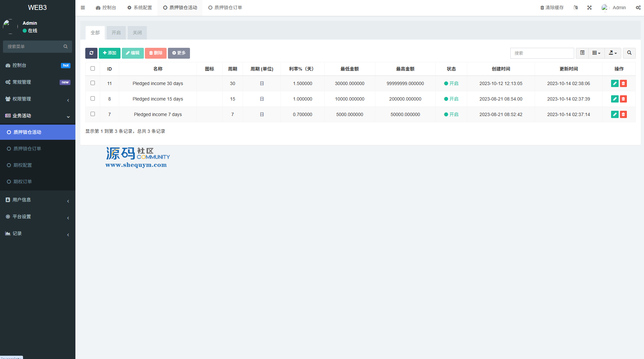This screenshot has height=359, width=644.
Task: Edit the Pledged income 30 days row
Action: (x=614, y=83)
